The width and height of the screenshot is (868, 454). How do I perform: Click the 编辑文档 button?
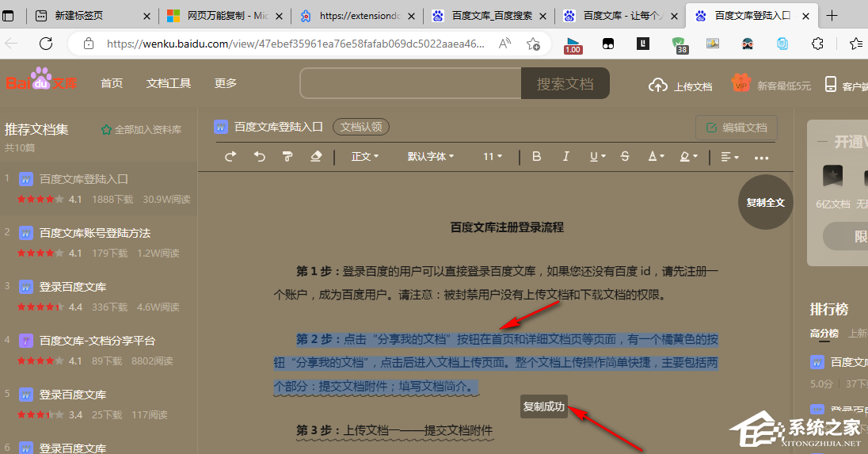(x=736, y=128)
